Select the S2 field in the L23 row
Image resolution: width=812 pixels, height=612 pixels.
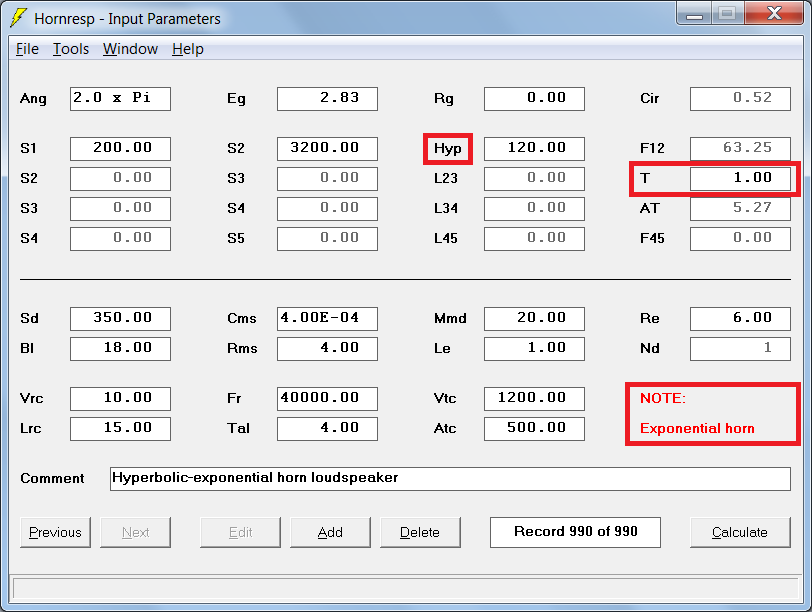120,179
